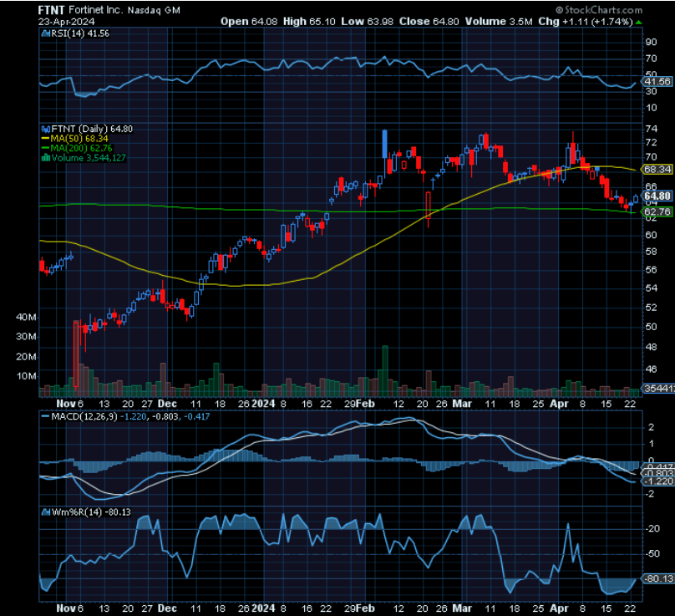The width and height of the screenshot is (675, 616).
Task: Click the High 65.10 value
Action: pos(308,22)
